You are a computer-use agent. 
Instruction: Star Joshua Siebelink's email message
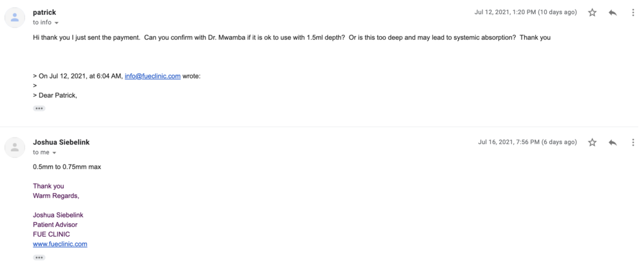(592, 143)
